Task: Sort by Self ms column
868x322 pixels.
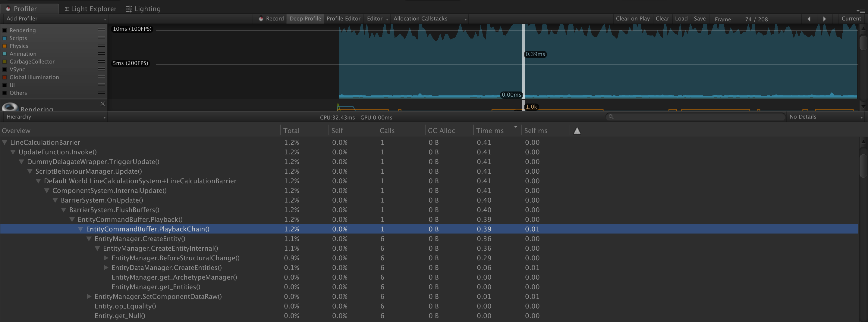Action: click(545, 131)
